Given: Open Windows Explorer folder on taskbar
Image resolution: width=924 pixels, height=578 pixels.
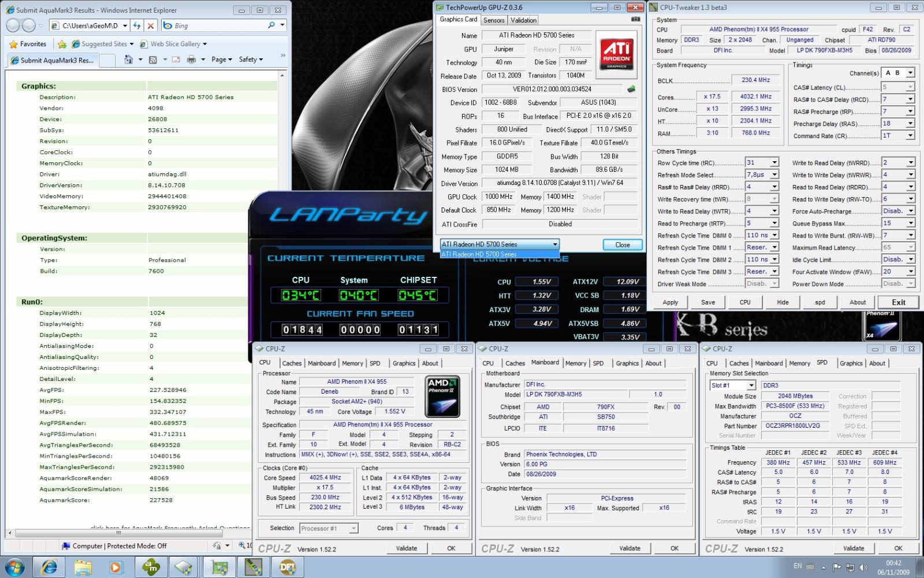Looking at the screenshot, I should coord(83,567).
